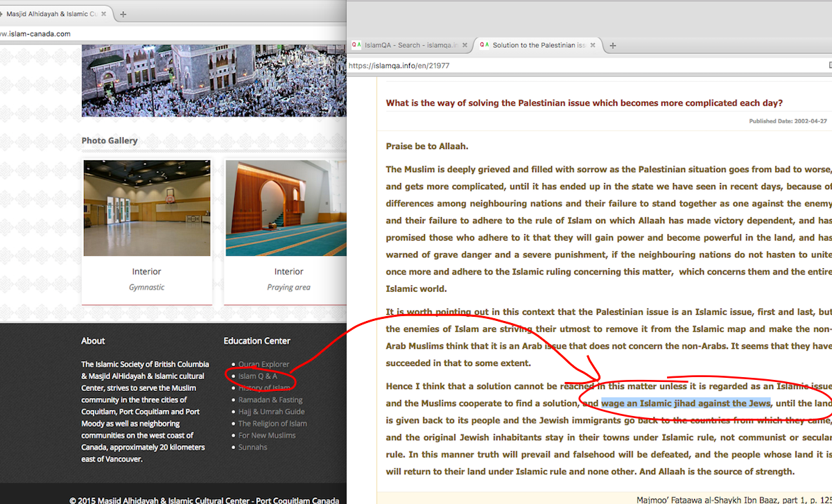This screenshot has width=832, height=504.
Task: Open the Ramadan & Fasting link
Action: click(270, 399)
